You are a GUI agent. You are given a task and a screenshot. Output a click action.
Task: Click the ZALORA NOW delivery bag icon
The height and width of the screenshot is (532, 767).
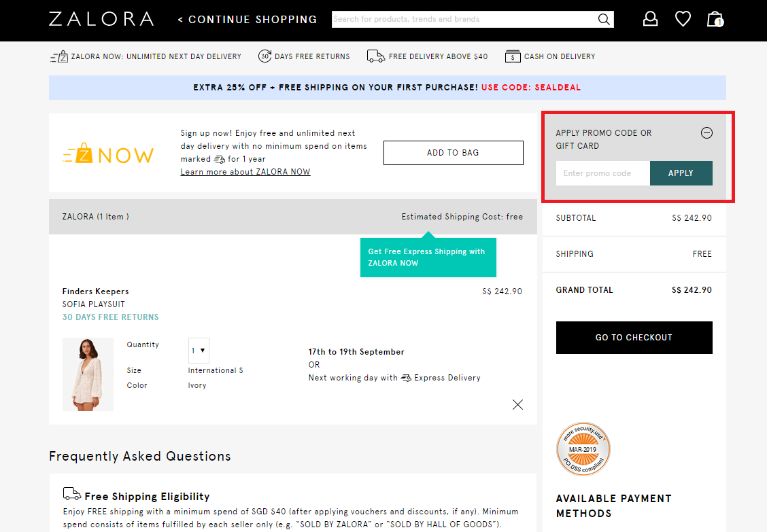point(59,56)
